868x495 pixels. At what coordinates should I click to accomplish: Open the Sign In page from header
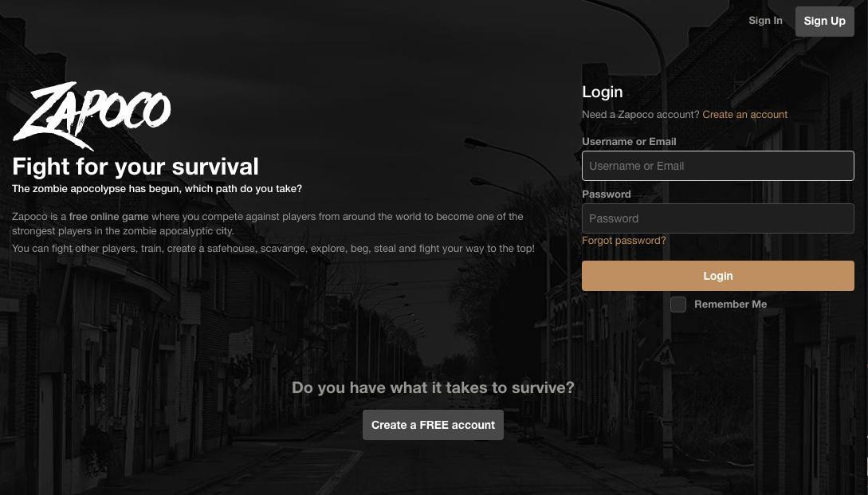pos(765,21)
